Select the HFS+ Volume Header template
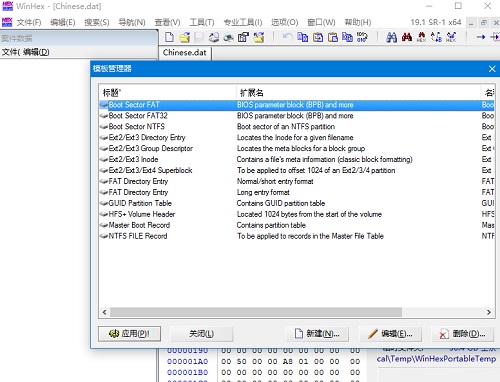Screen dimensions: 500x382 [x=297, y=214]
